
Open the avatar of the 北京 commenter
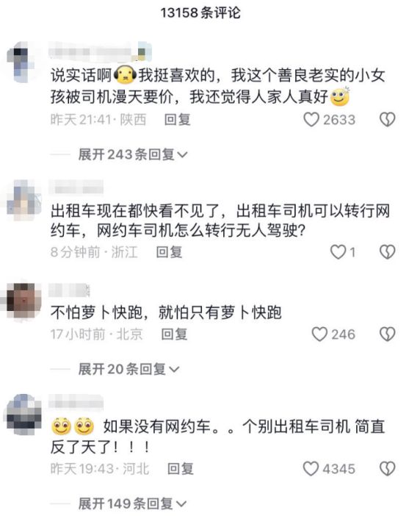point(22,301)
